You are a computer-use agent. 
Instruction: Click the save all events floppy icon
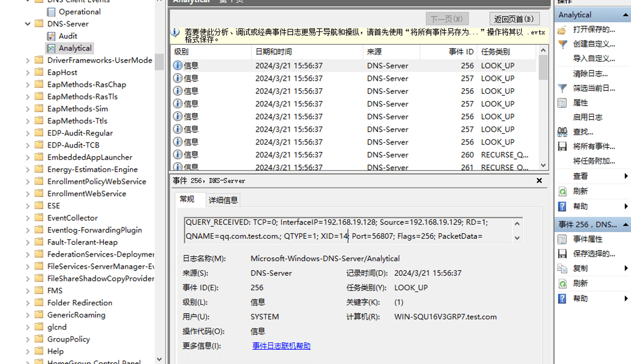pos(562,147)
